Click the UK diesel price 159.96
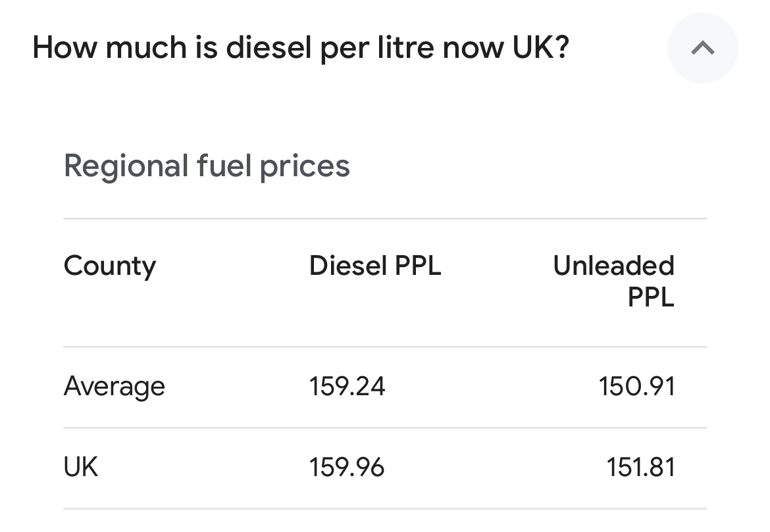The height and width of the screenshot is (532, 770). (347, 468)
